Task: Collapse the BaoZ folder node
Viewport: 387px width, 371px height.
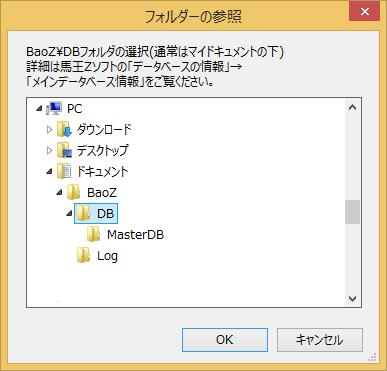Action: coord(60,193)
